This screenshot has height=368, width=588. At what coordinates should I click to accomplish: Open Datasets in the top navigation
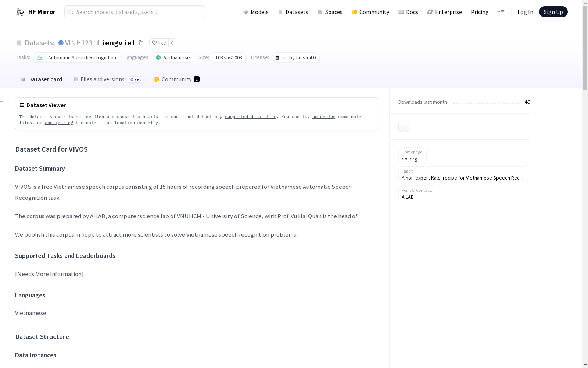coord(293,12)
